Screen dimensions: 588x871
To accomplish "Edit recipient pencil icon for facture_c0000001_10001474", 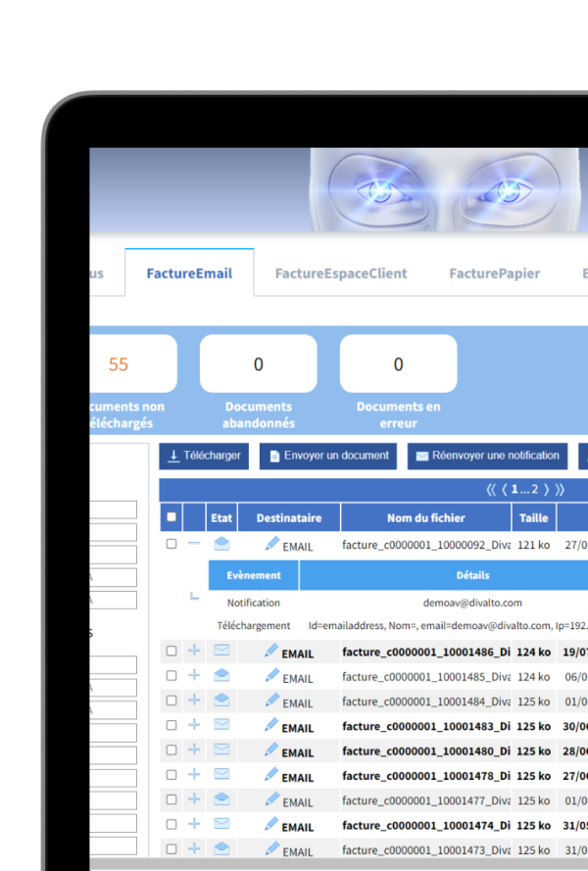I will (x=271, y=824).
